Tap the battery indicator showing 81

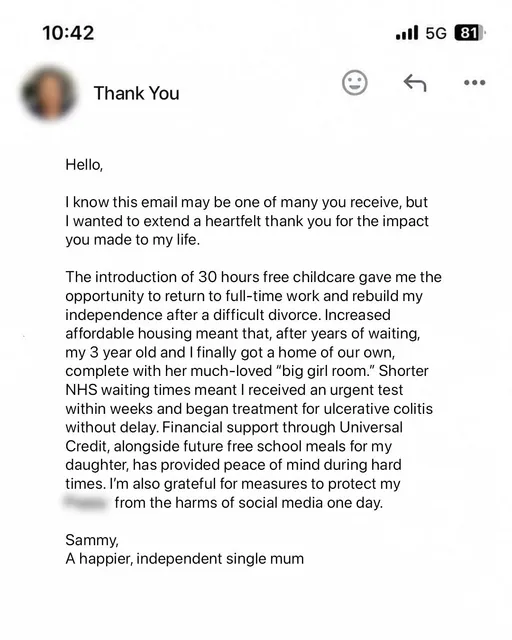coord(470,33)
